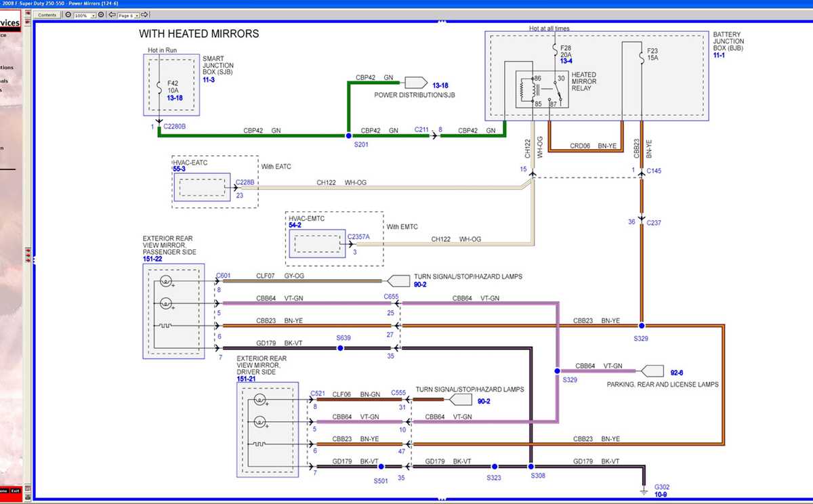Screen dimensions: 813x504
Task: Click splice label S501
Action: pyautogui.click(x=381, y=480)
